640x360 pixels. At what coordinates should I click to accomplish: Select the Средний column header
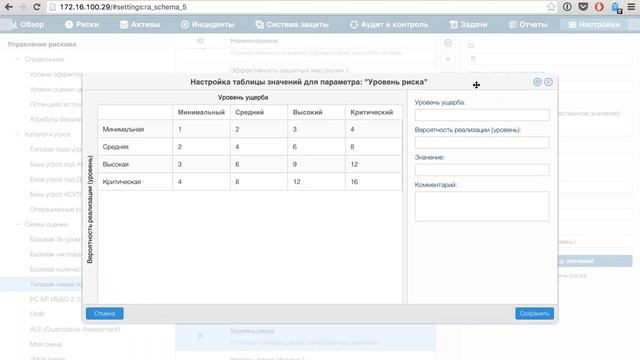click(x=259, y=112)
